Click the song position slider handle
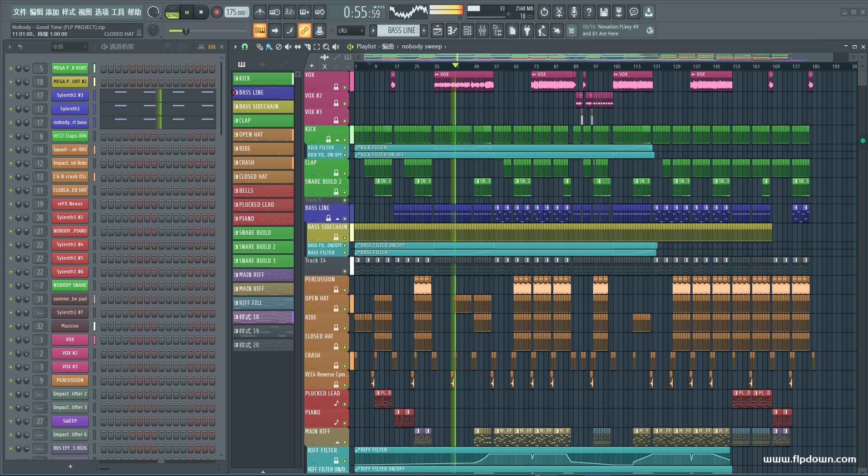Screen dimensions: 868x476 click(x=186, y=31)
